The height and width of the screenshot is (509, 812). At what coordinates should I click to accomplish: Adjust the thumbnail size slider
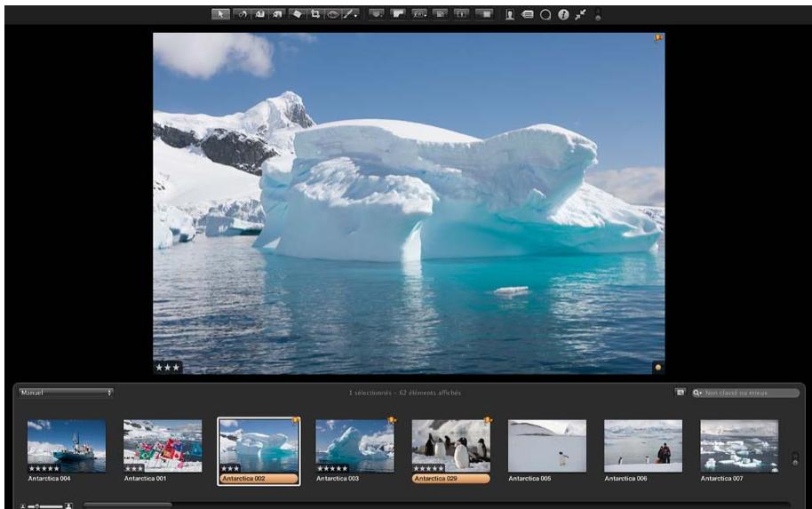pyautogui.click(x=45, y=506)
